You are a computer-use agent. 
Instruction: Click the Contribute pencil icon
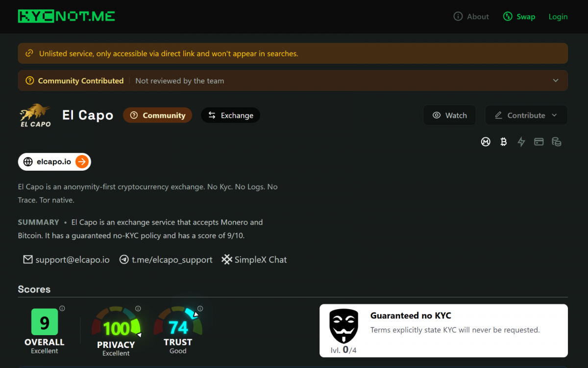(x=498, y=115)
